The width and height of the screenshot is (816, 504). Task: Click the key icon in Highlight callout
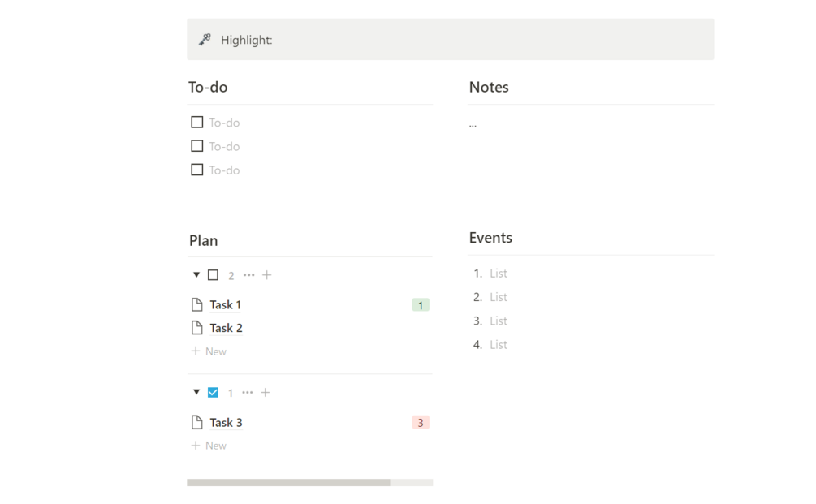click(205, 39)
